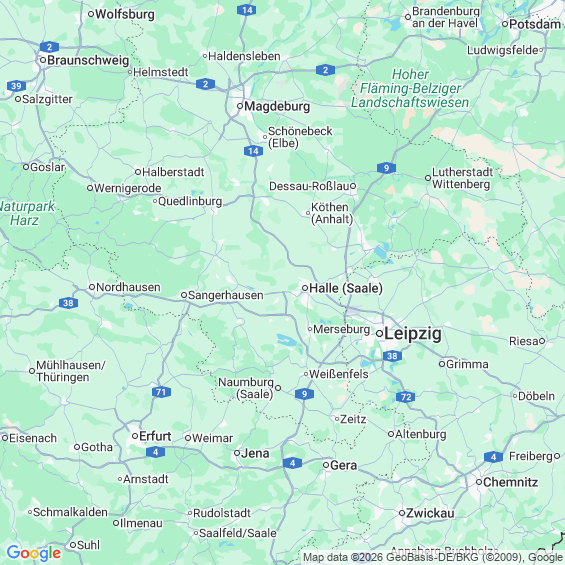Click the A39 shield near Salzgitter
This screenshot has width=565, height=565.
[16, 86]
